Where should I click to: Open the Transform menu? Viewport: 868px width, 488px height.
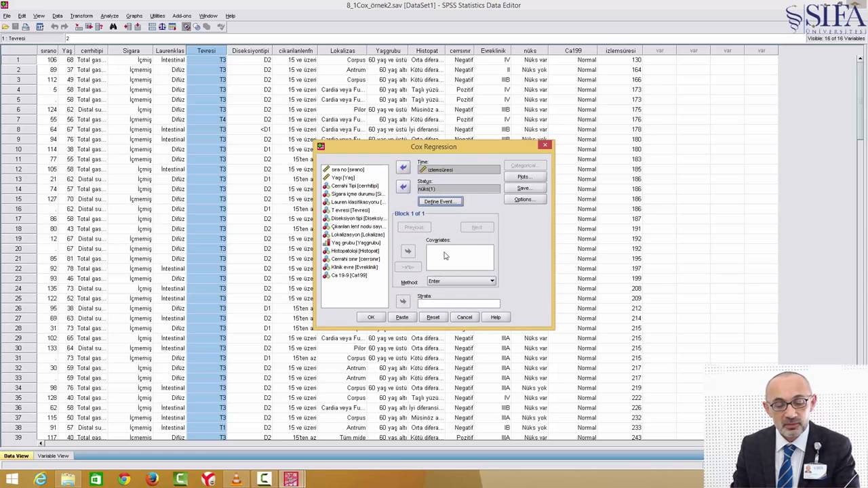pos(81,16)
